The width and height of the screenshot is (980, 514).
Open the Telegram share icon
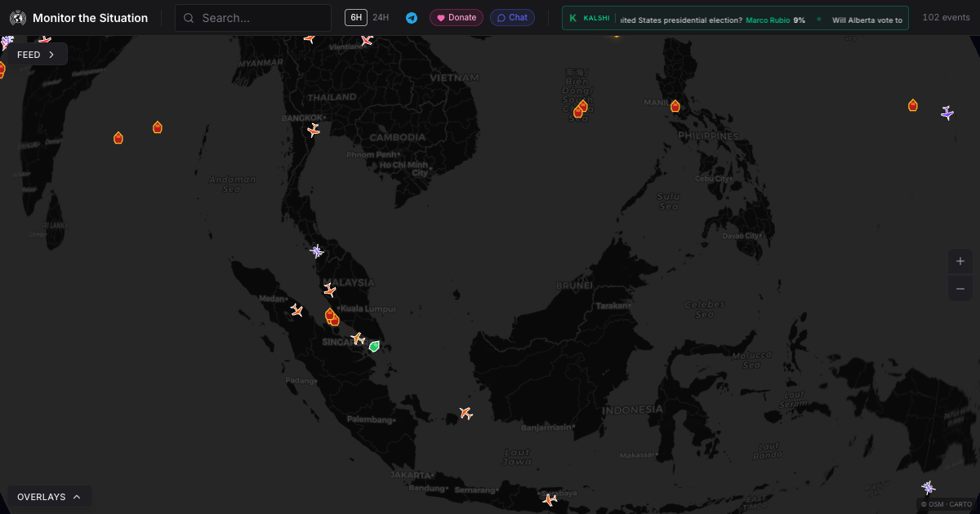411,16
